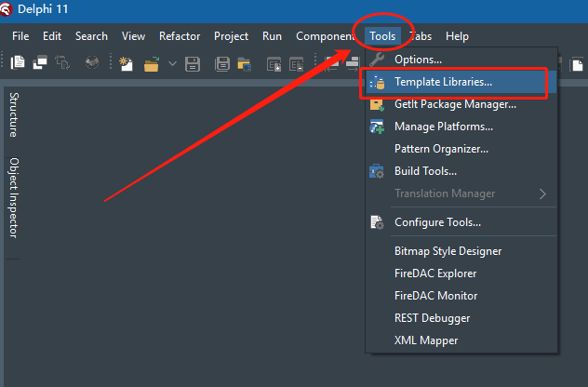
Task: Open the Search menu
Action: click(91, 36)
